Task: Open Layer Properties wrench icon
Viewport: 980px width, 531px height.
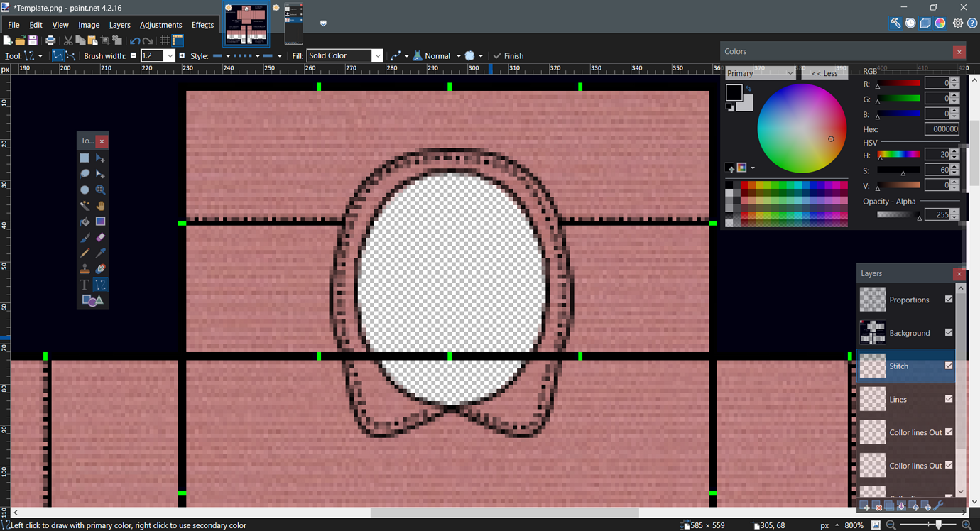Action: point(938,506)
